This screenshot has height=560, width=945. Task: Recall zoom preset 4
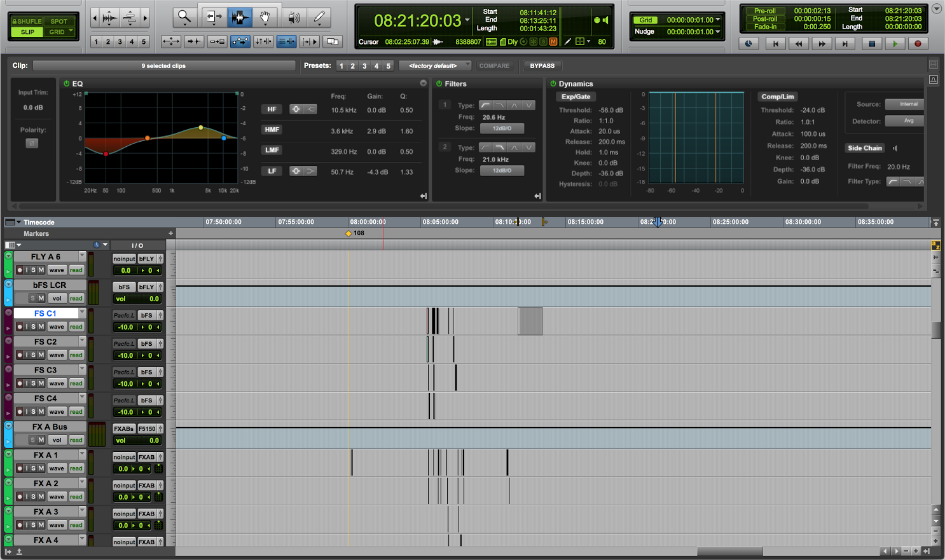pos(132,42)
